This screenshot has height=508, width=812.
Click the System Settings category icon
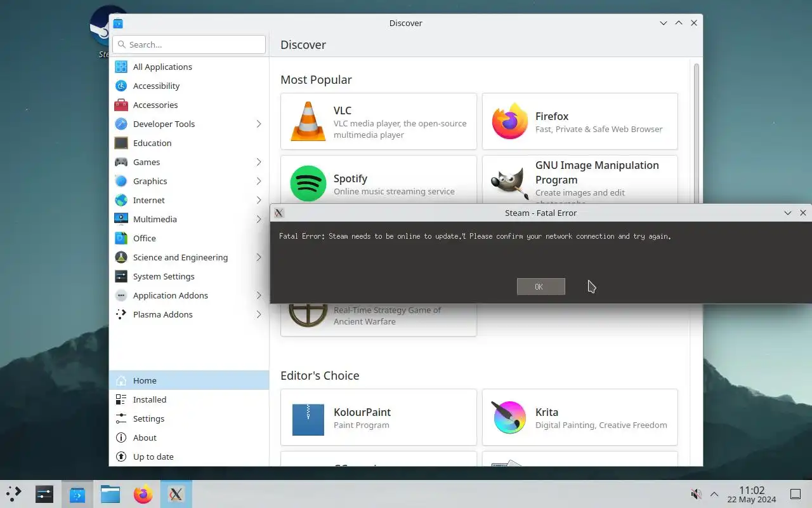point(121,276)
